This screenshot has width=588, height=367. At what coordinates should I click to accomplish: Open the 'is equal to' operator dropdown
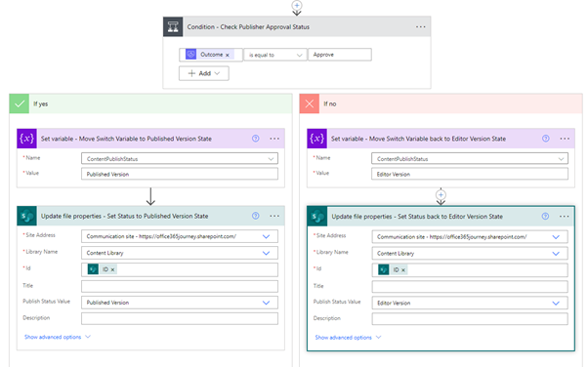point(274,55)
